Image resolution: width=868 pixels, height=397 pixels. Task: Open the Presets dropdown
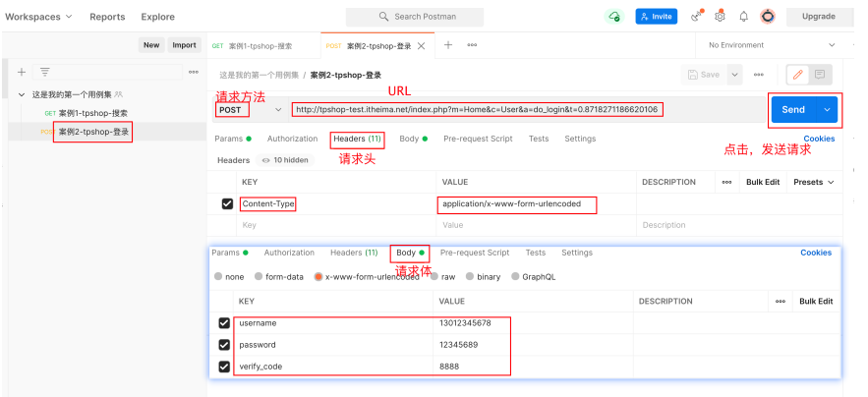[x=814, y=182]
